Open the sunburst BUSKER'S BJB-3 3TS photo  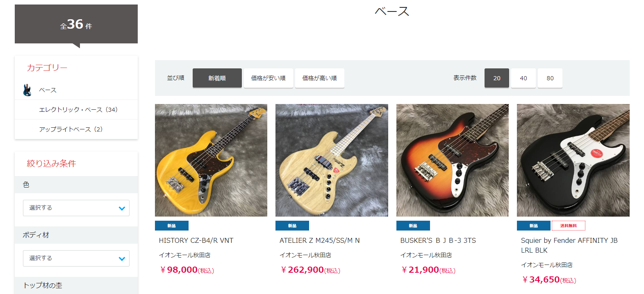[453, 160]
